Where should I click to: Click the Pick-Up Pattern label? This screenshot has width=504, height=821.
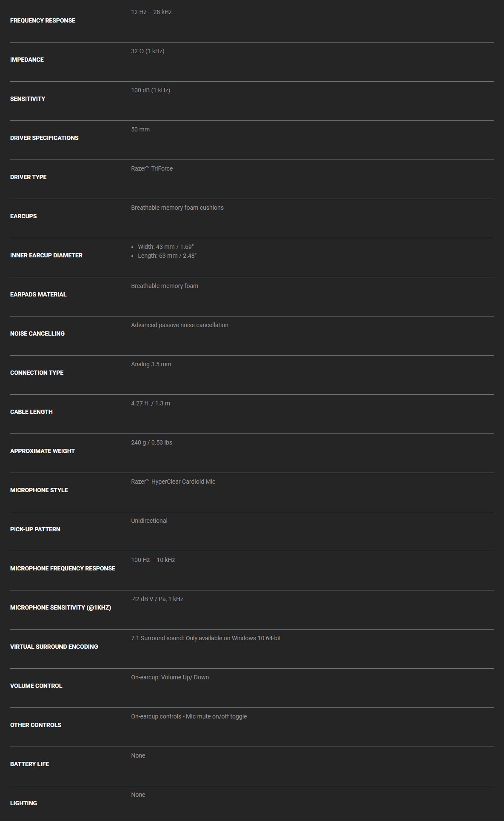pos(35,529)
